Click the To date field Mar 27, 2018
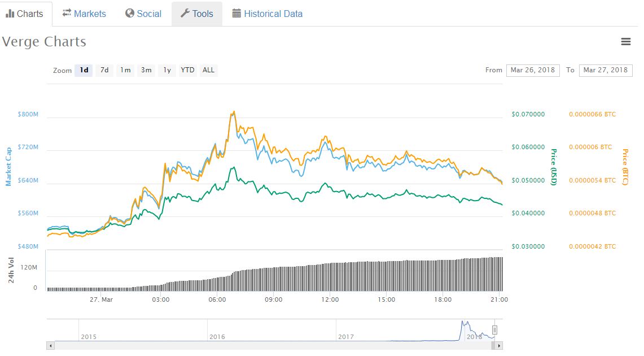The height and width of the screenshot is (356, 644). 606,70
